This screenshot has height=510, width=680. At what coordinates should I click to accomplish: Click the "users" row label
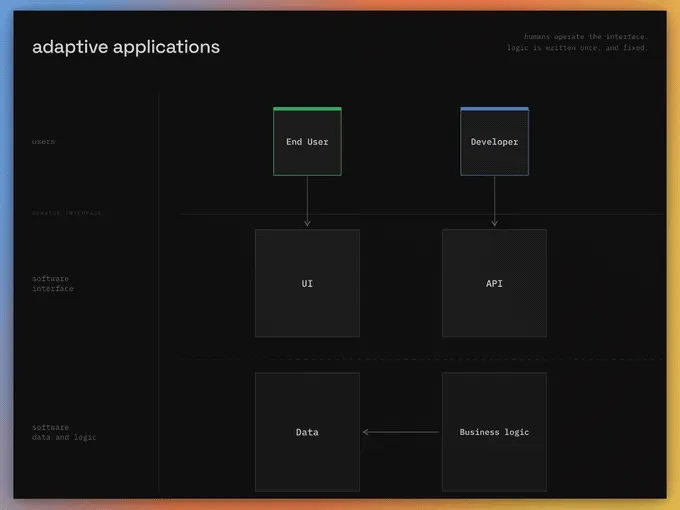[x=43, y=141]
